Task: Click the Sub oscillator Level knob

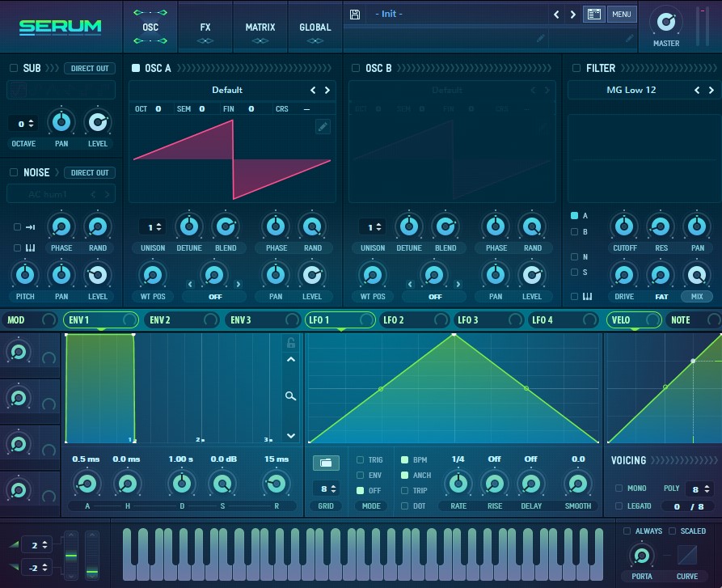Action: tap(98, 122)
